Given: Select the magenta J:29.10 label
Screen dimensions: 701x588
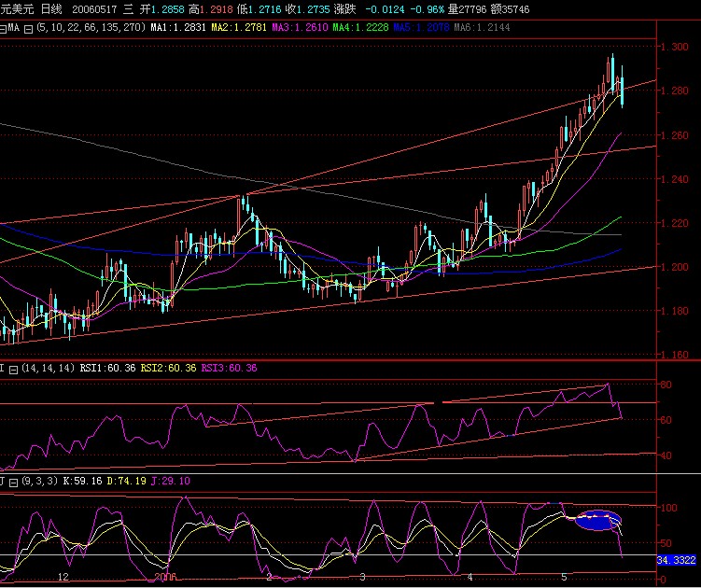Looking at the screenshot, I should pos(170,481).
